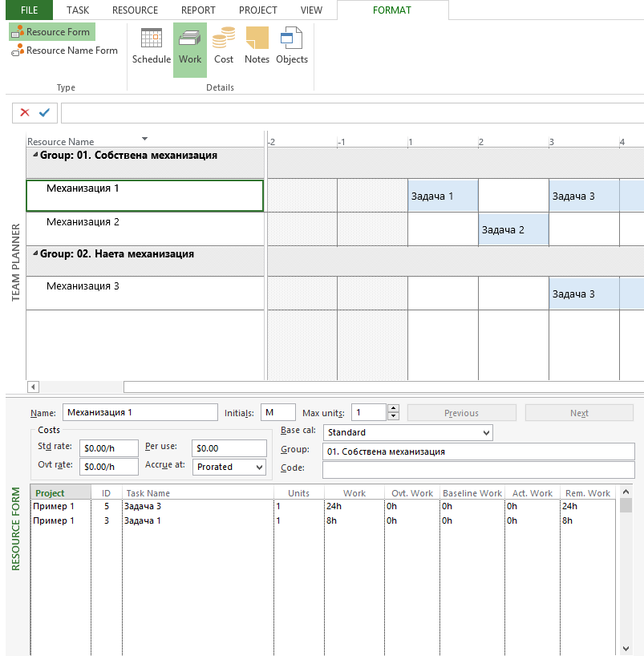Click the Next resource button

click(579, 413)
